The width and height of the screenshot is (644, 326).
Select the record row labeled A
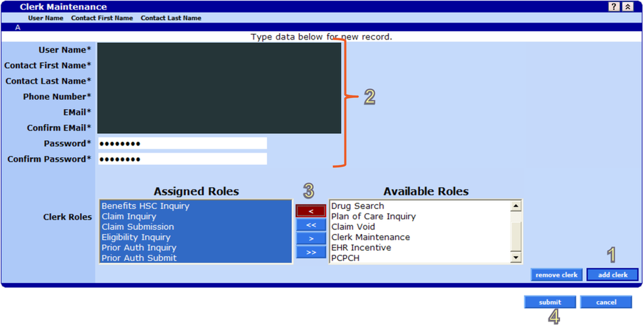[322, 27]
